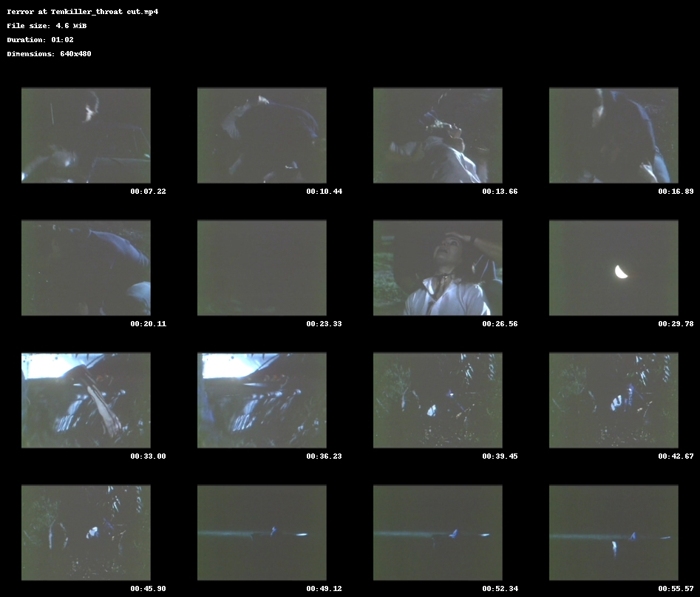Click the timestamp label 00:36.23
Image resolution: width=700 pixels, height=597 pixels.
click(x=324, y=456)
